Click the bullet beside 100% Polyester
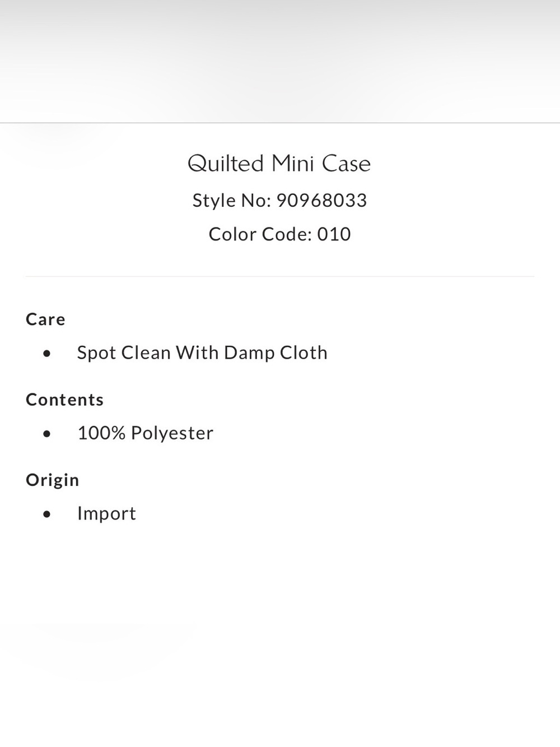 point(47,434)
